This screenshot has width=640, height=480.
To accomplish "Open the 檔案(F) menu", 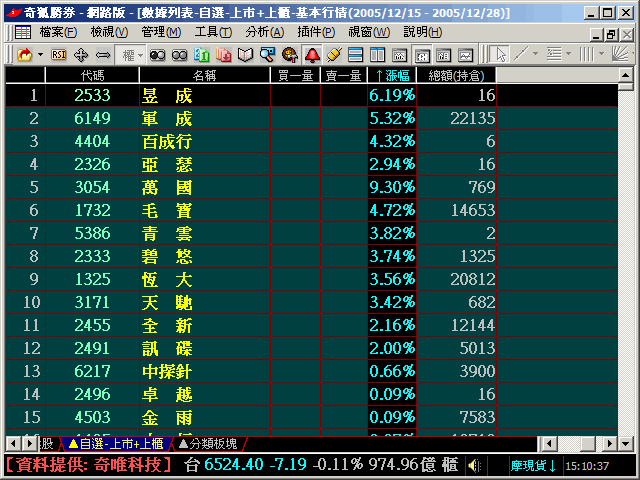I will pyautogui.click(x=58, y=32).
